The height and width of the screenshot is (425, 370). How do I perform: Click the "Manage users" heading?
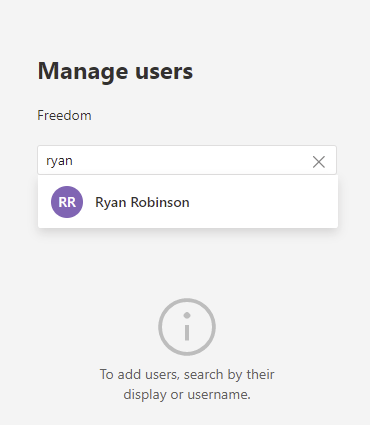pyautogui.click(x=115, y=71)
